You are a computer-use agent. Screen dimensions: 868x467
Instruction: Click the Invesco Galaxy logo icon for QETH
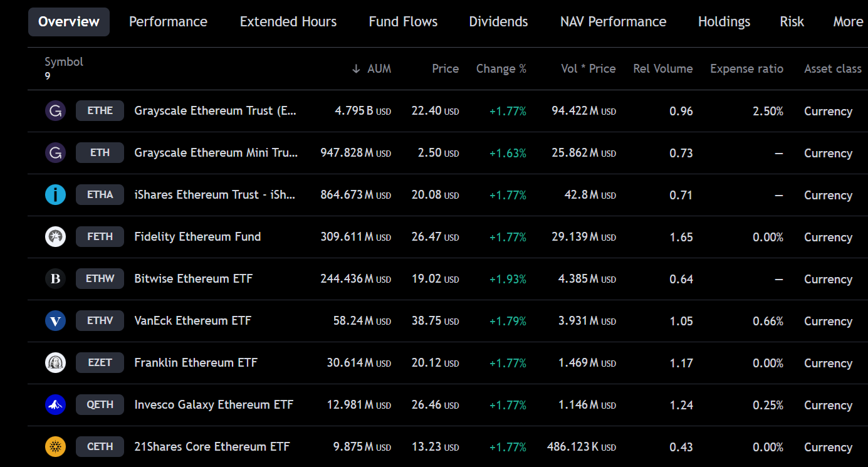point(55,405)
